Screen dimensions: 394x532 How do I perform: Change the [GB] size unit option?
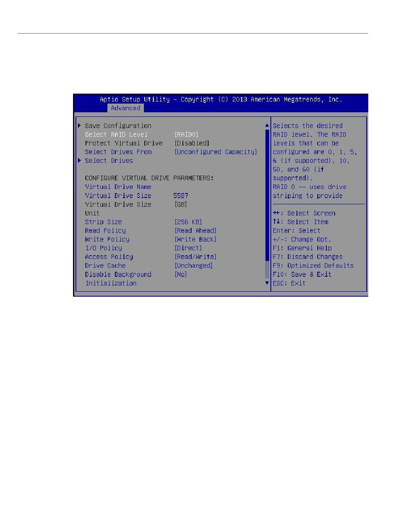coord(181,204)
